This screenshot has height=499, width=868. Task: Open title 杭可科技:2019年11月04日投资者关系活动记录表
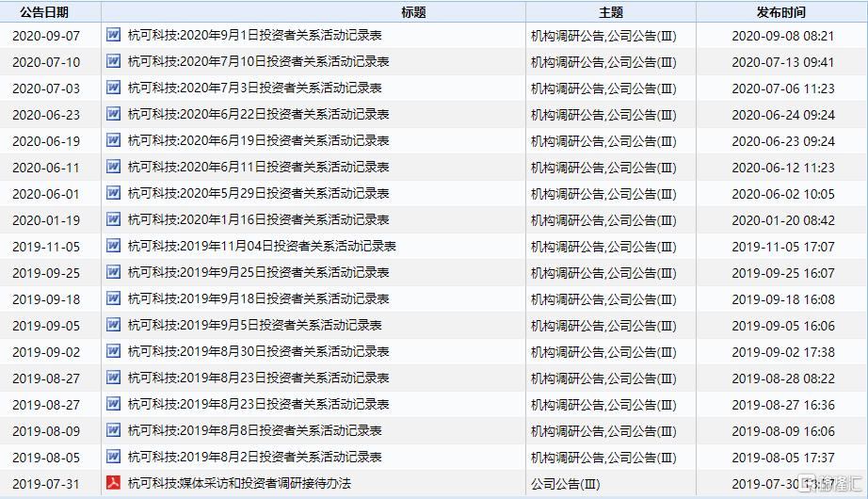pyautogui.click(x=262, y=247)
